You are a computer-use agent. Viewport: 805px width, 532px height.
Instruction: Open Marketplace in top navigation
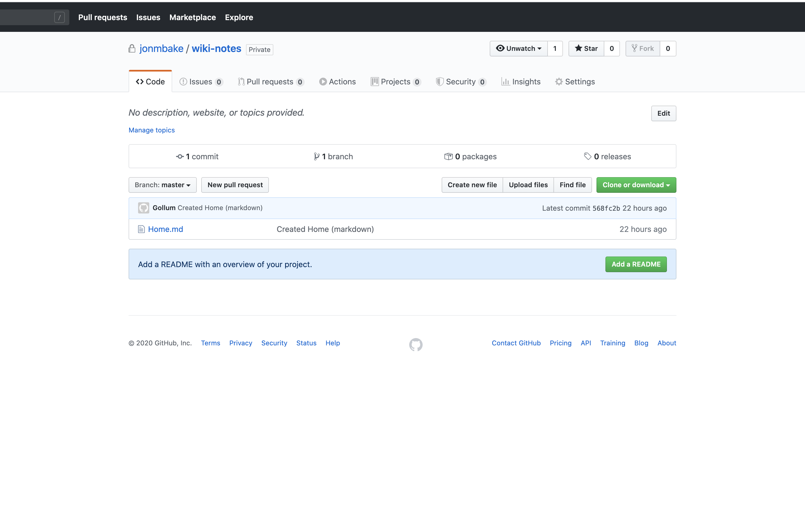click(192, 17)
